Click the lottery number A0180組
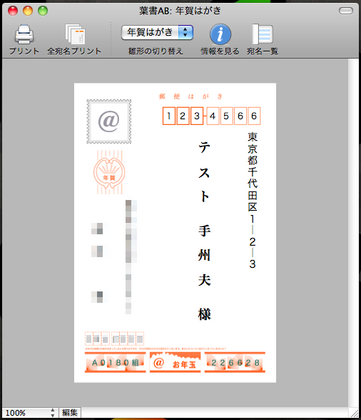This screenshot has height=420, width=361. (x=115, y=362)
